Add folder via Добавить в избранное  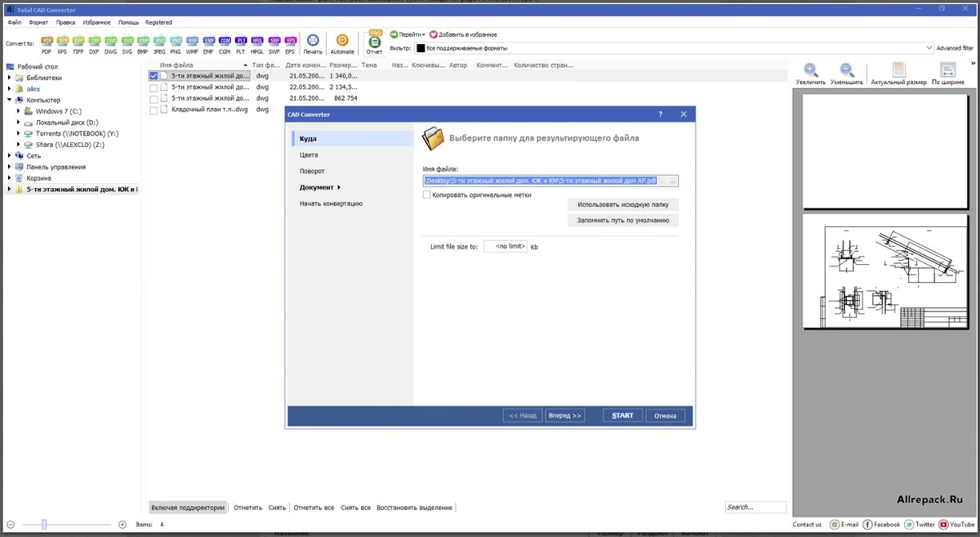coord(463,34)
